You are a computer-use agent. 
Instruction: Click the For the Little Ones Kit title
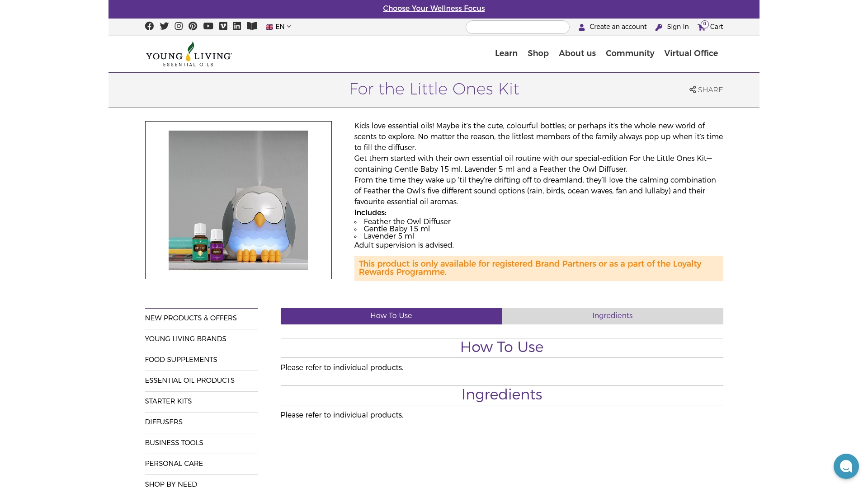pos(434,89)
